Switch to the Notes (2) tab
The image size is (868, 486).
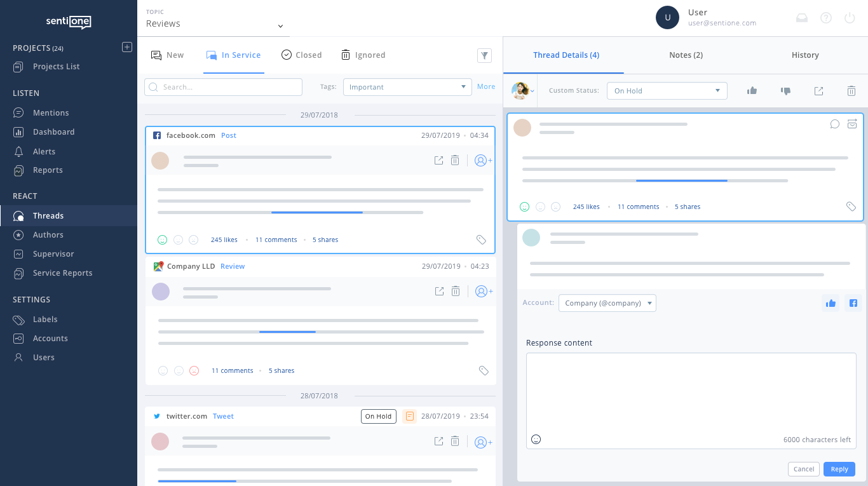click(x=686, y=55)
